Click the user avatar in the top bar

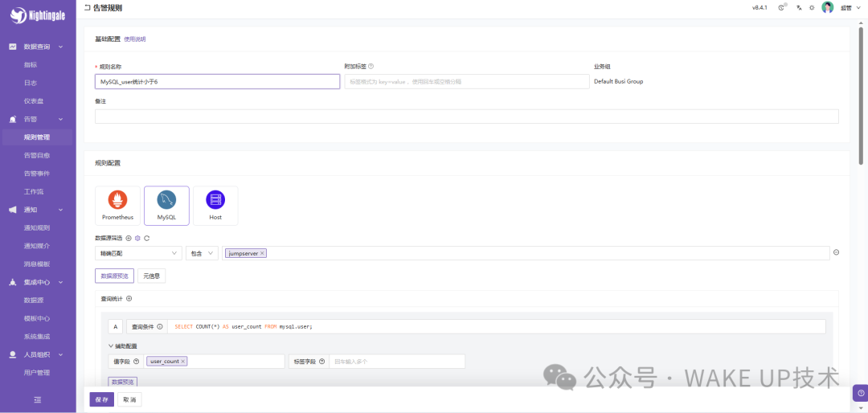click(828, 8)
